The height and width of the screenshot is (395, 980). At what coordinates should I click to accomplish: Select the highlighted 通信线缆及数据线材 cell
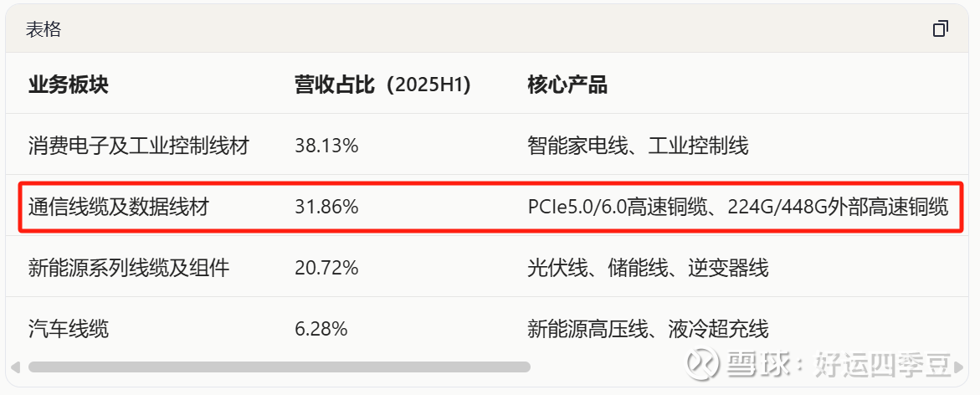point(118,206)
